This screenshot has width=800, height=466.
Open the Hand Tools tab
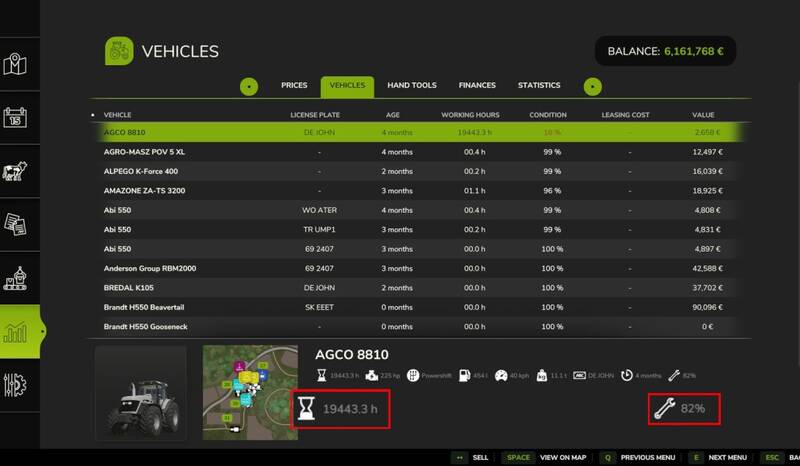coord(411,86)
